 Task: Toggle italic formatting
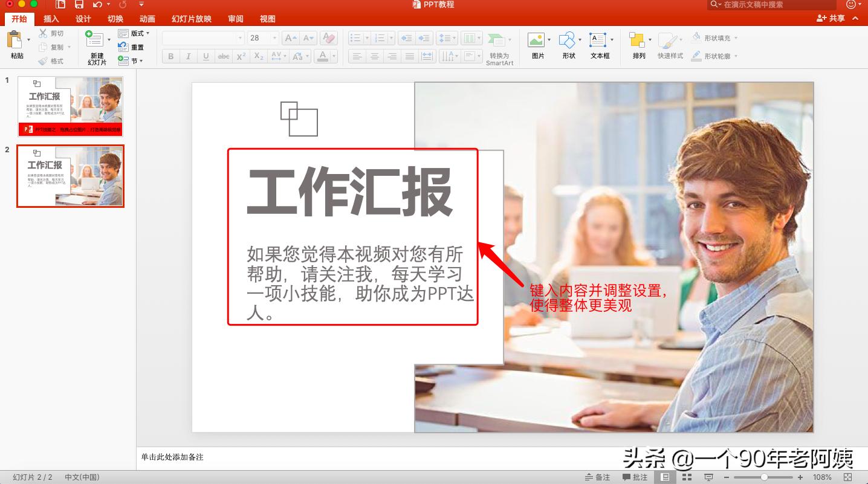pyautogui.click(x=188, y=56)
